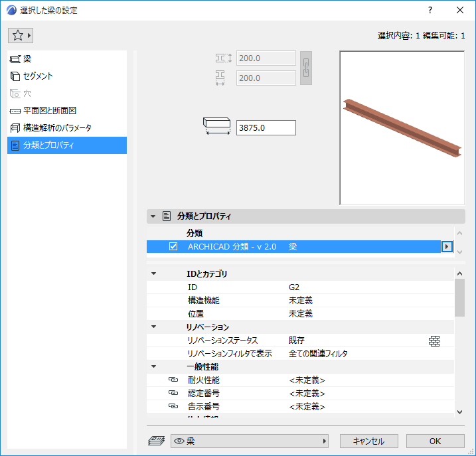The width and height of the screenshot is (476, 456).
Task: Select the disabled 穴 page entry
Action: click(67, 94)
